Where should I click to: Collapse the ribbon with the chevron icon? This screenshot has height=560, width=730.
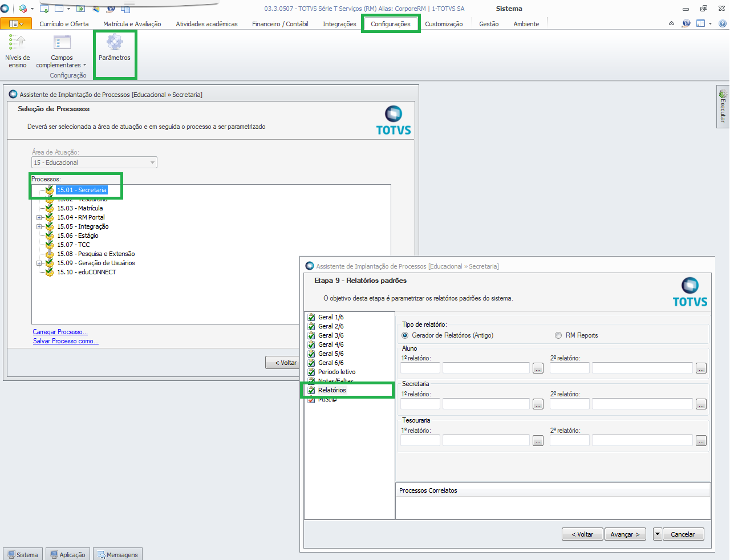[671, 23]
